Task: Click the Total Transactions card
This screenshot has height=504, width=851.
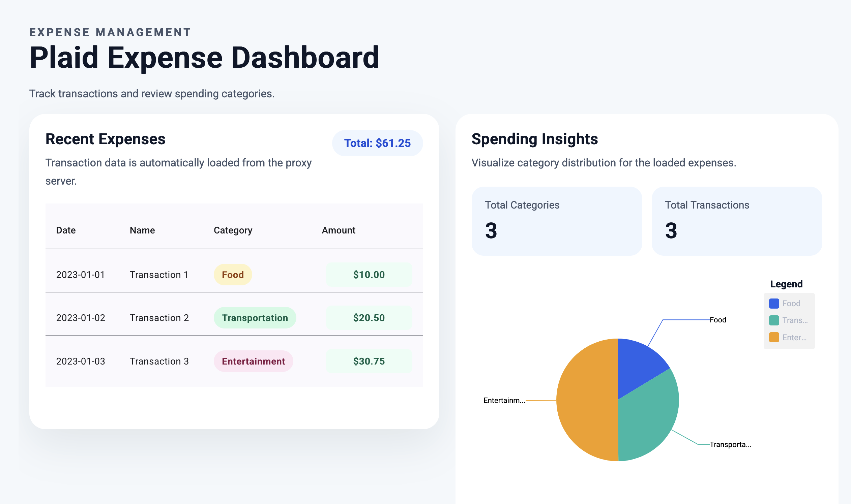Action: [x=737, y=221]
